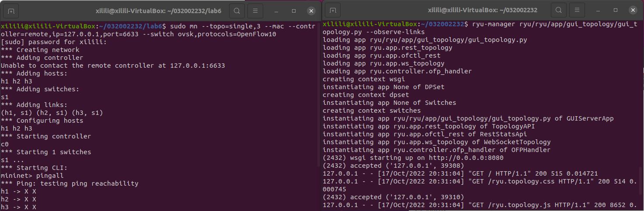
Task: Click line ending 'of RestStatsApi'
Action: point(425,134)
